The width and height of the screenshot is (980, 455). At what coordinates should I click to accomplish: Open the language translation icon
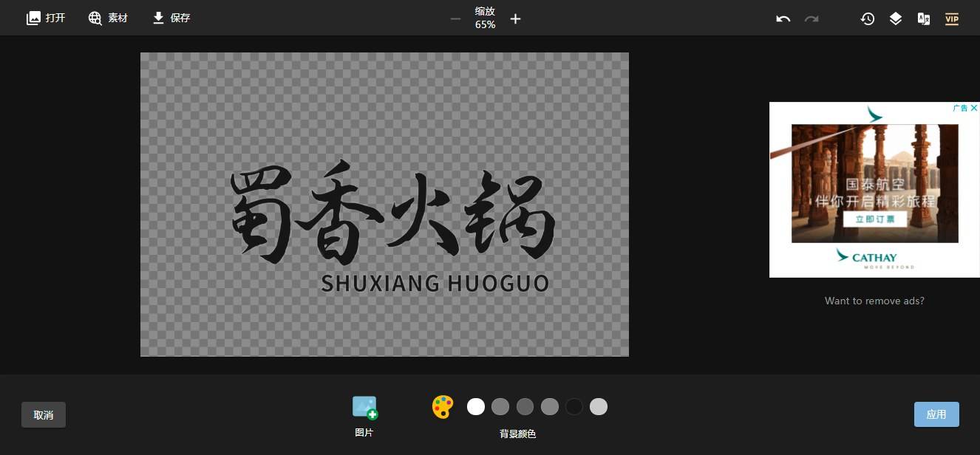tap(924, 18)
